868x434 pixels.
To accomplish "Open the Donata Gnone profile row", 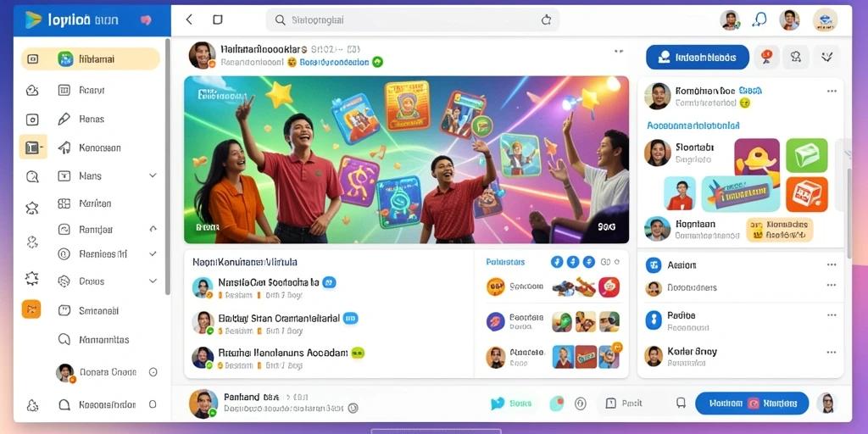I will click(108, 373).
